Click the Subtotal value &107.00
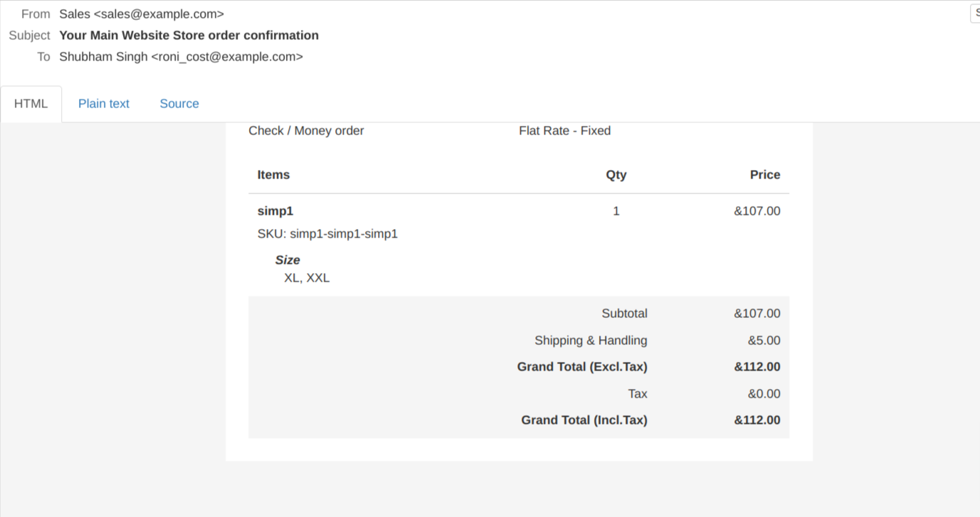This screenshot has height=517, width=980. [x=757, y=313]
